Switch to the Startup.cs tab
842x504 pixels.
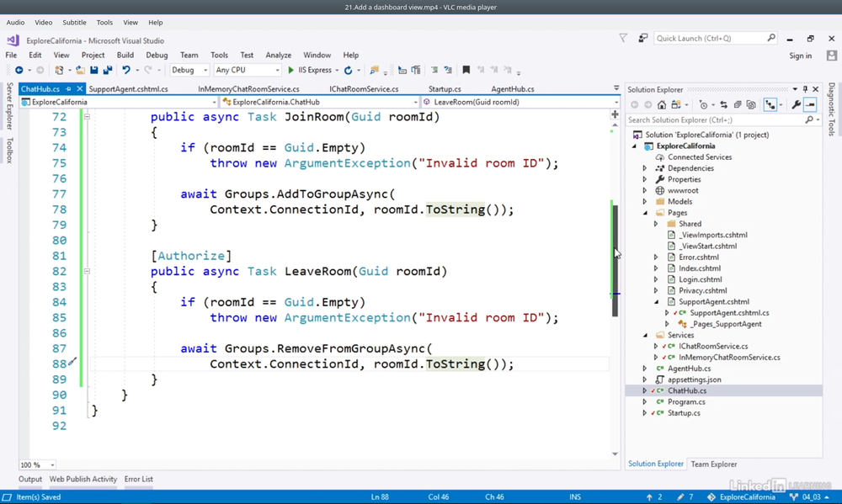tap(445, 89)
